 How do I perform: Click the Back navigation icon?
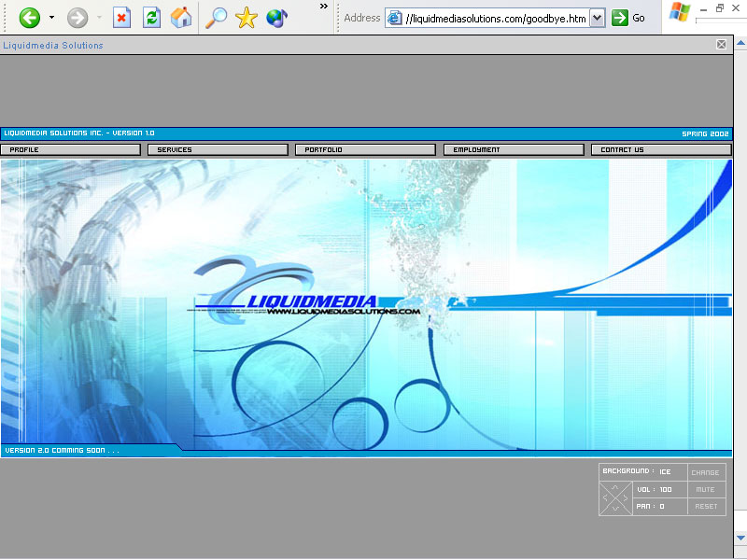(28, 17)
